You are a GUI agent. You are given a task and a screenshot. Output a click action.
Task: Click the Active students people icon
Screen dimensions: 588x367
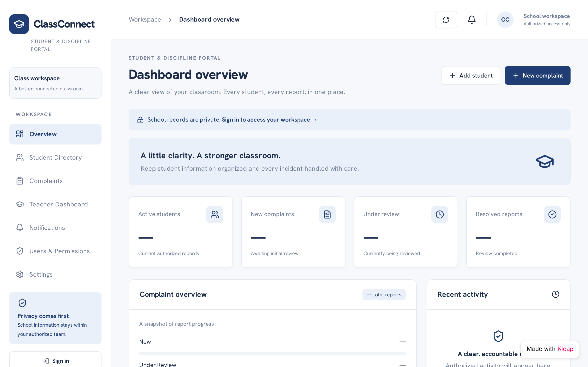pyautogui.click(x=215, y=214)
